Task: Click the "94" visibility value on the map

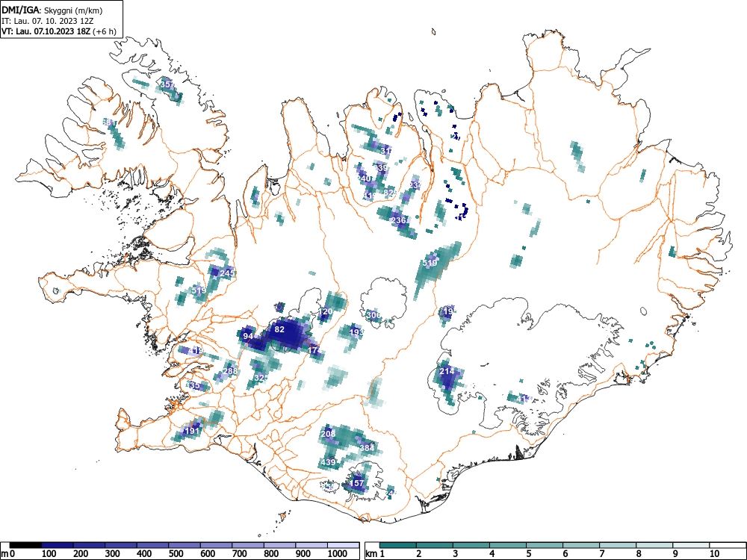Action: [248, 336]
